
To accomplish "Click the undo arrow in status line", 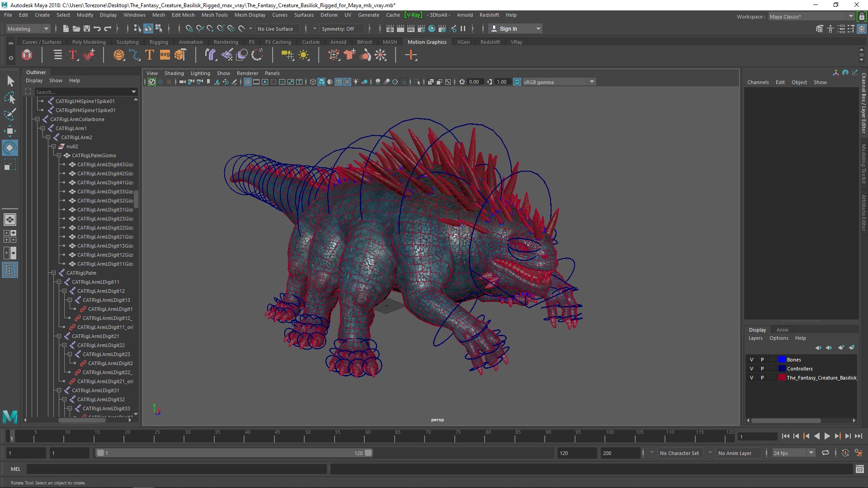I will [x=97, y=28].
